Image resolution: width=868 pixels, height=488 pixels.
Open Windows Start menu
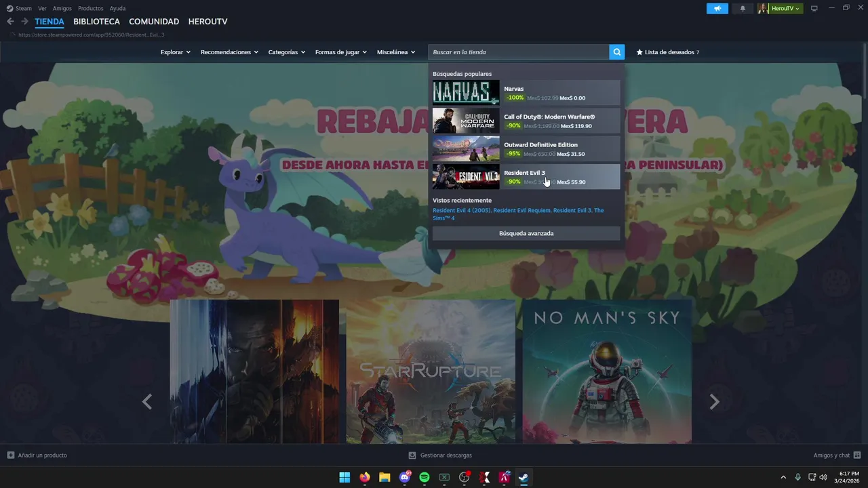click(344, 477)
